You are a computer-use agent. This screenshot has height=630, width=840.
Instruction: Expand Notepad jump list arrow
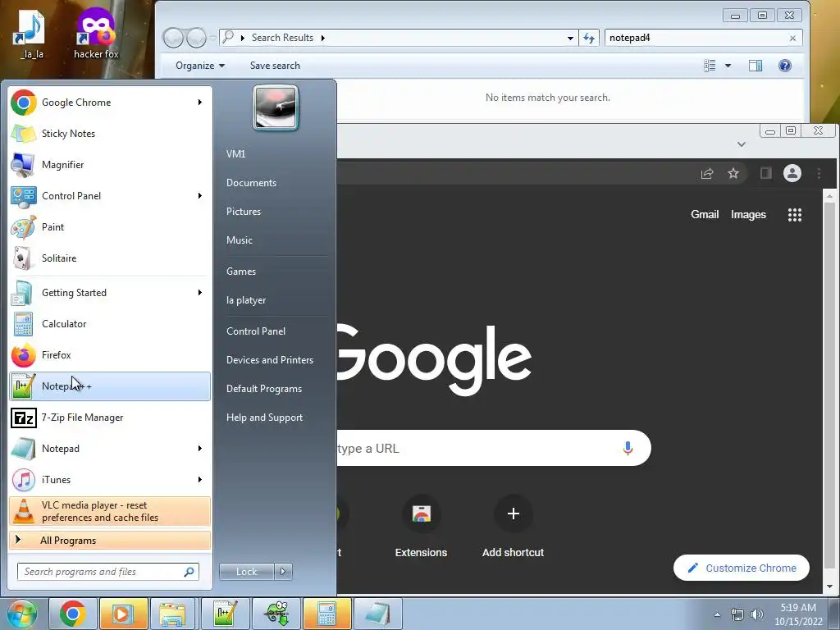[x=200, y=449]
